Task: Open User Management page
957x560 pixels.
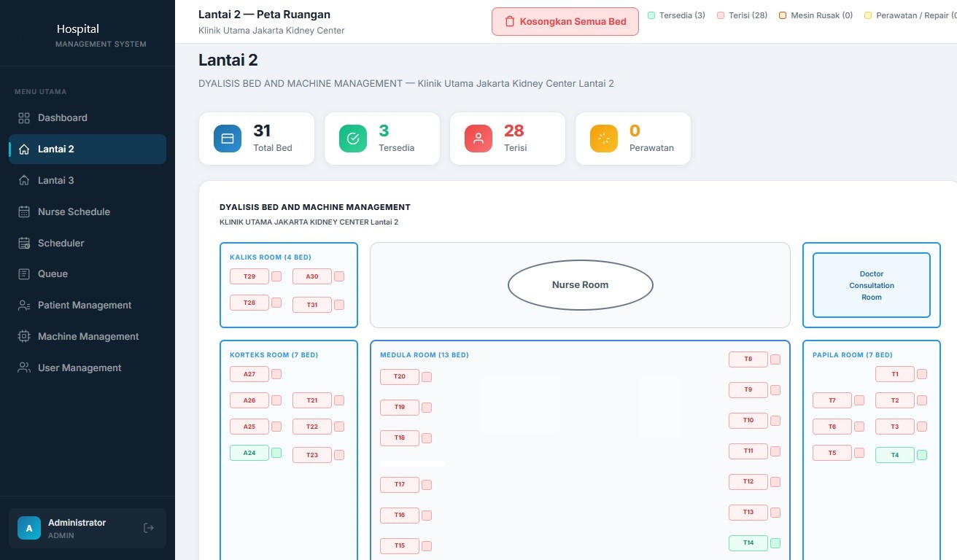Action: (88, 368)
